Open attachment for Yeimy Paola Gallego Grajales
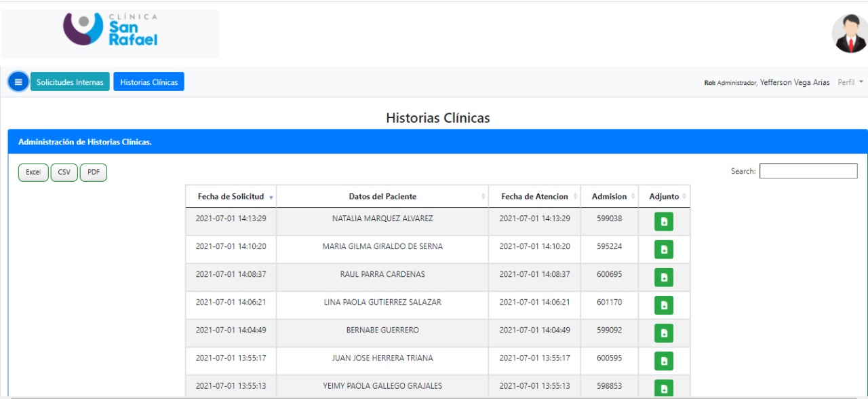This screenshot has width=868, height=399. (x=664, y=387)
